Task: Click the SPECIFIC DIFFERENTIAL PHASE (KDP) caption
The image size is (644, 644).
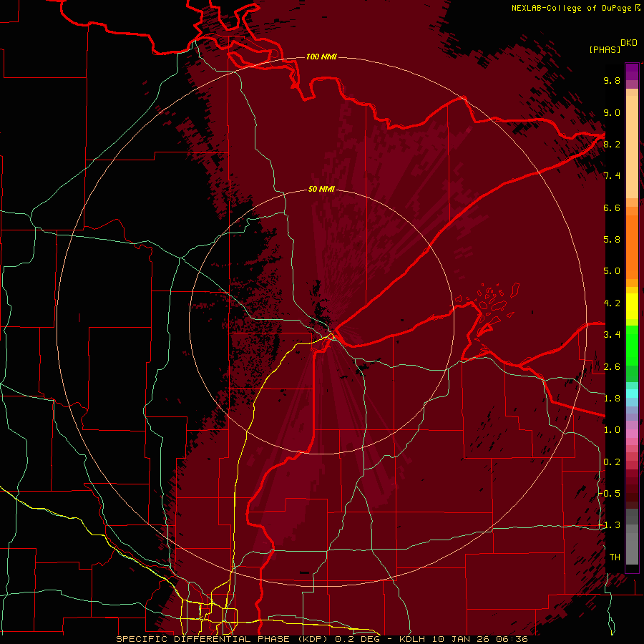Action: click(x=222, y=639)
